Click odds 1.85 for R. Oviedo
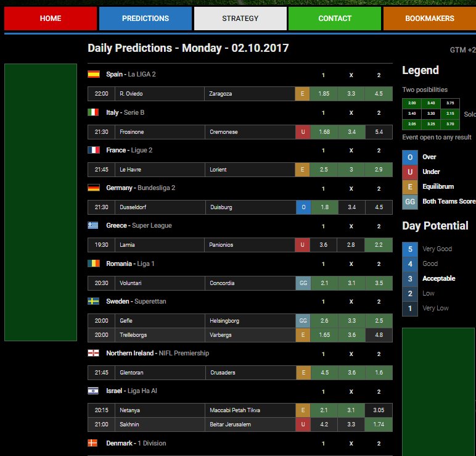476x456 pixels. click(x=324, y=94)
